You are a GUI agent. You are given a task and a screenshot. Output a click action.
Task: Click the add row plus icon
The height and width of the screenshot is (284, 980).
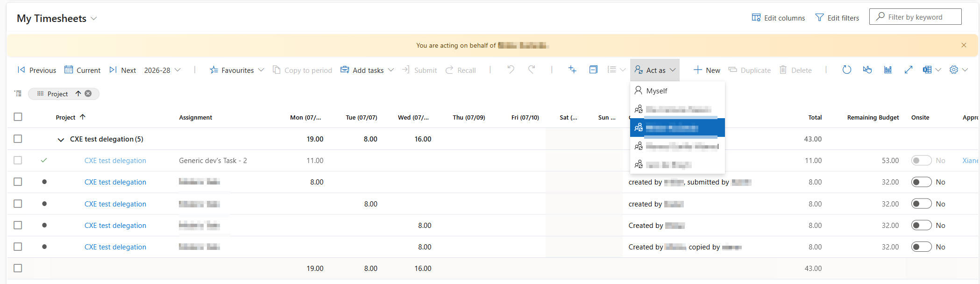(x=572, y=70)
